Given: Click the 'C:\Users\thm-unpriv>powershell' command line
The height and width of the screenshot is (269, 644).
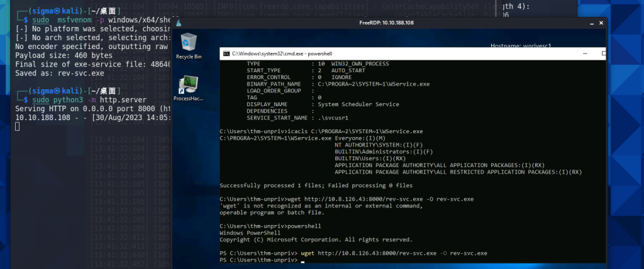Looking at the screenshot, I should 270,226.
